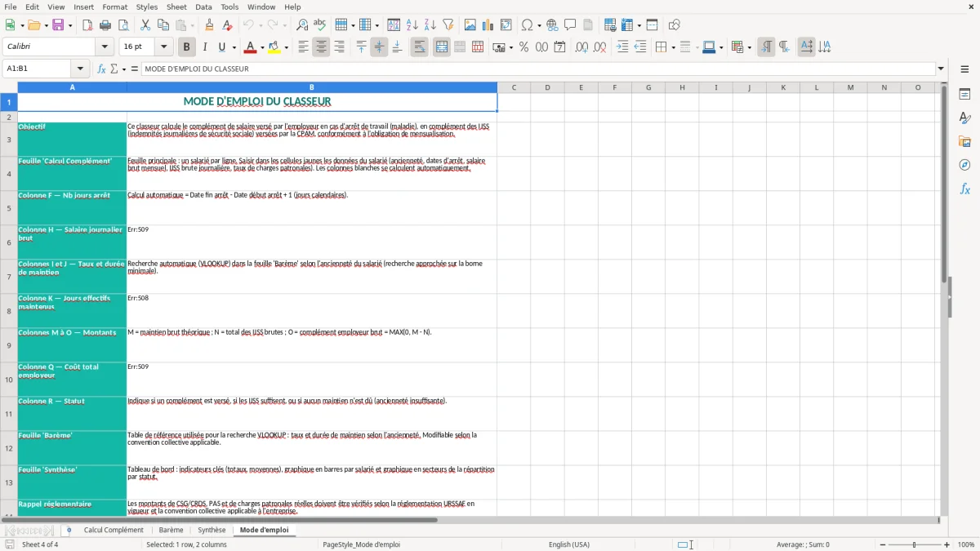Insert an image
Image resolution: width=980 pixels, height=551 pixels.
tap(470, 25)
